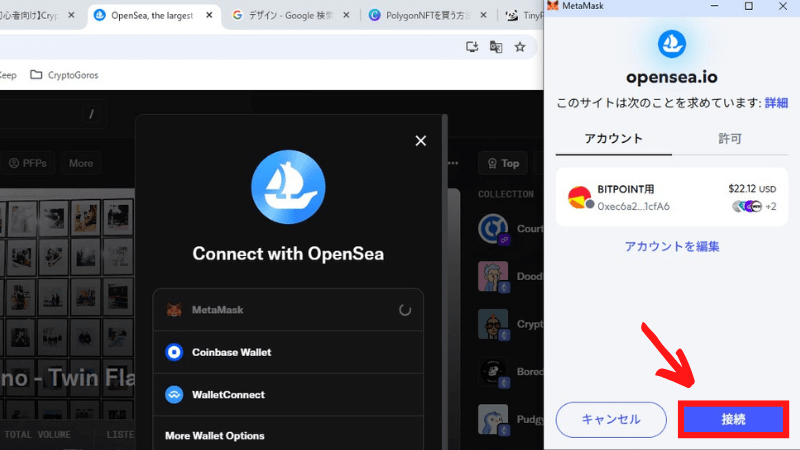
Task: Click the OpenSea favicon on the browser tab
Action: tap(99, 15)
